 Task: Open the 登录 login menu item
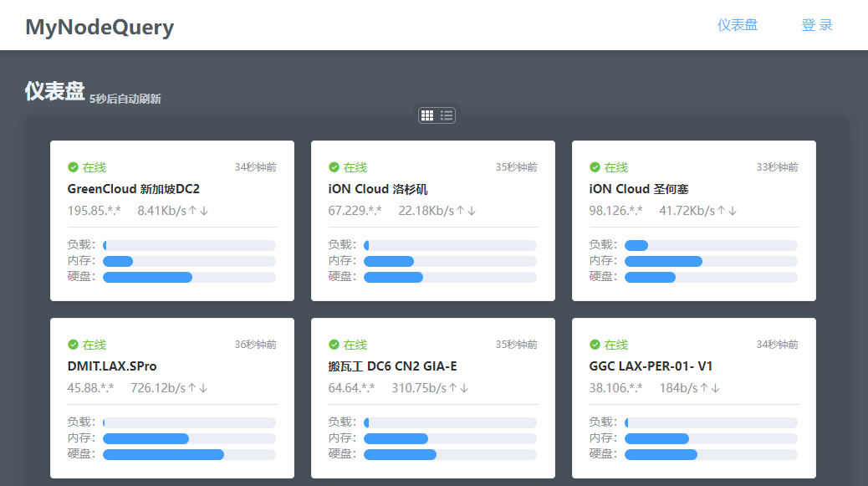pyautogui.click(x=817, y=25)
